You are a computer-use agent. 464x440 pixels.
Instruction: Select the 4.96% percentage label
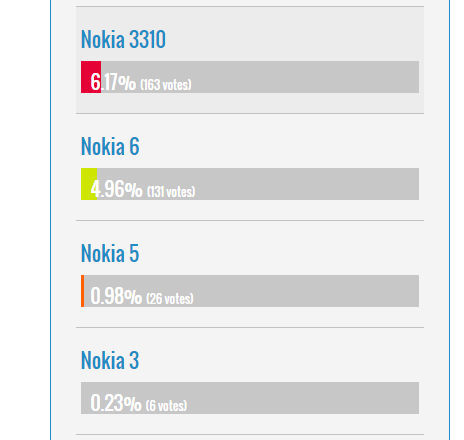pyautogui.click(x=116, y=189)
